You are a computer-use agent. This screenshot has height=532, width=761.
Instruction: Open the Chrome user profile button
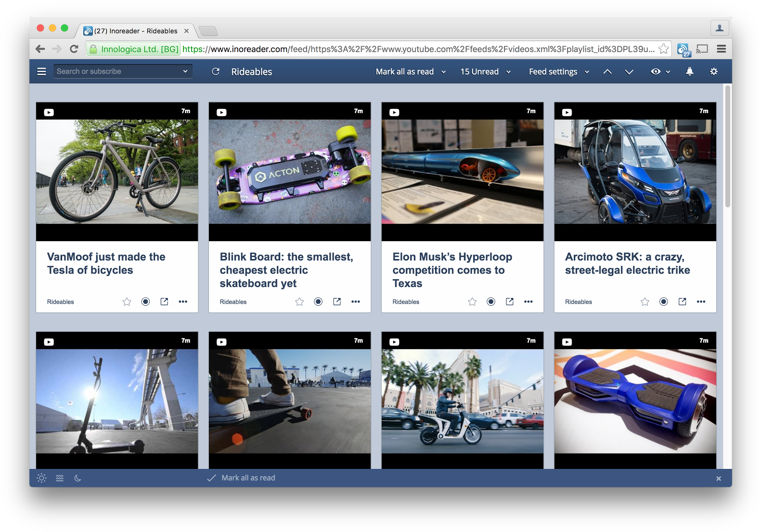tap(720, 28)
